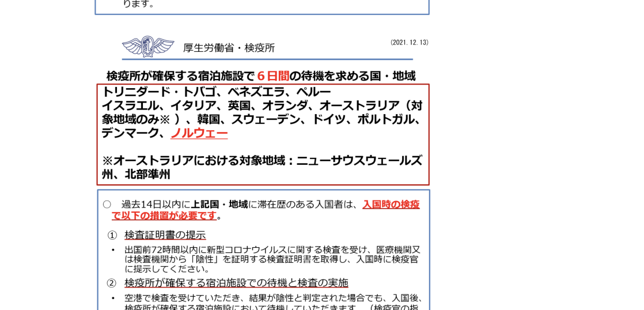Click the bold 上記国・地域 text
This screenshot has width=644, height=310.
tap(219, 205)
